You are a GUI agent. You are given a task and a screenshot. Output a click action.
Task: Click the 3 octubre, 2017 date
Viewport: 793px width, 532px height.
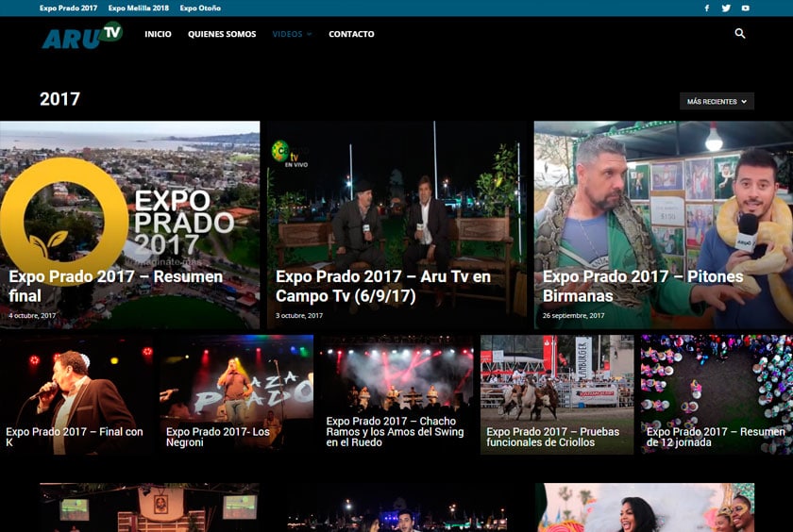tap(299, 315)
